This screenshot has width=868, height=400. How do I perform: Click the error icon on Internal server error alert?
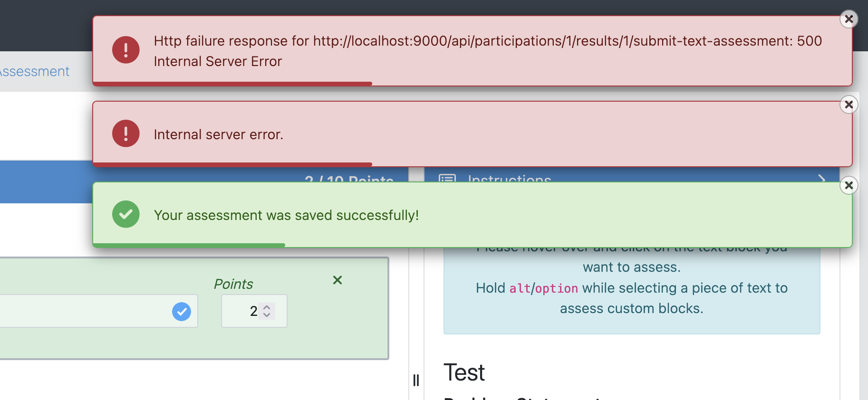(x=125, y=133)
